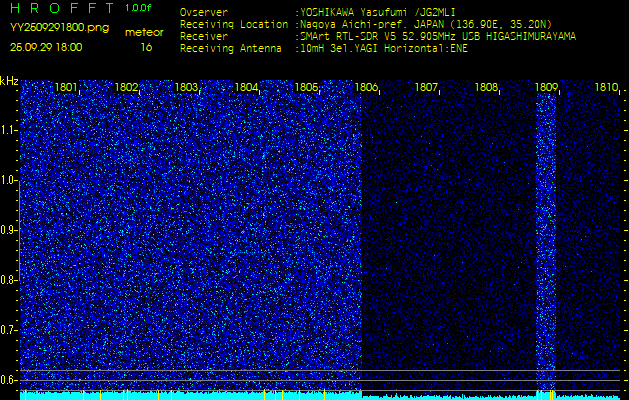Click the 1806 time marker
The width and height of the screenshot is (629, 400).
tap(366, 87)
